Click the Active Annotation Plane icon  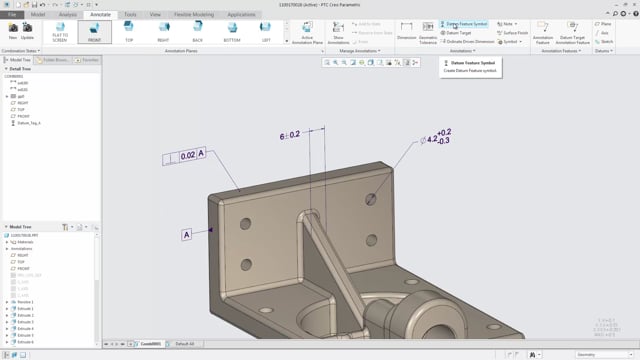[307, 33]
